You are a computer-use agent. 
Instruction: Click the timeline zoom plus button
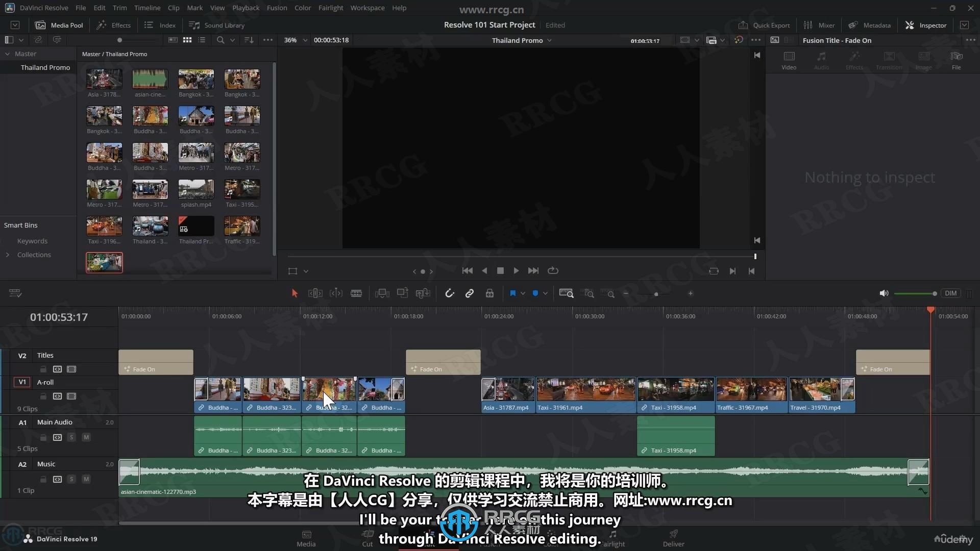tap(691, 293)
